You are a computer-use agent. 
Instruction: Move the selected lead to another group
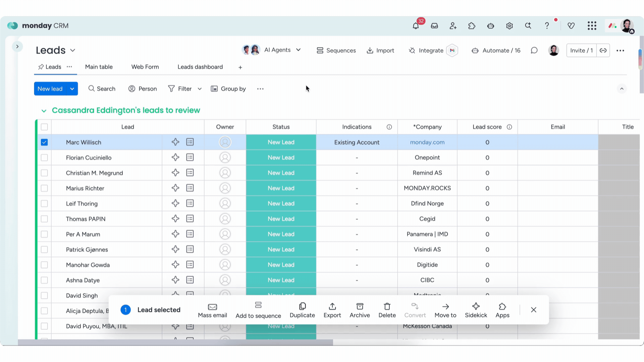click(x=445, y=310)
